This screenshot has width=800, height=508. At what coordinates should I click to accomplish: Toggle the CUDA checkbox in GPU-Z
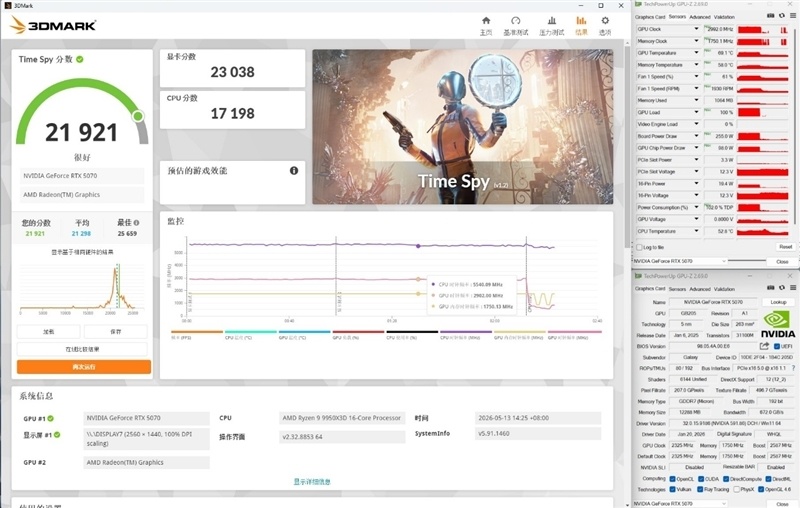click(x=701, y=479)
